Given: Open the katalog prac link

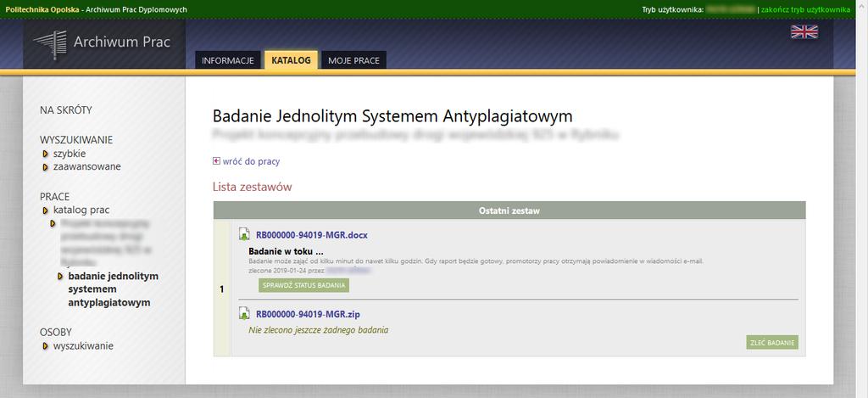Looking at the screenshot, I should click(81, 210).
